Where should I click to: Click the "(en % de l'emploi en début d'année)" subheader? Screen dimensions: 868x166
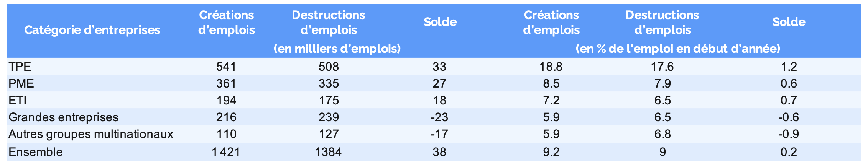pyautogui.click(x=678, y=49)
